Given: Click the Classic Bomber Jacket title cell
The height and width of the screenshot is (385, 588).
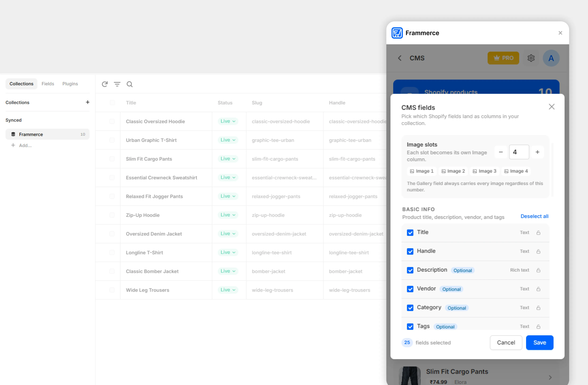Looking at the screenshot, I should (x=166, y=271).
